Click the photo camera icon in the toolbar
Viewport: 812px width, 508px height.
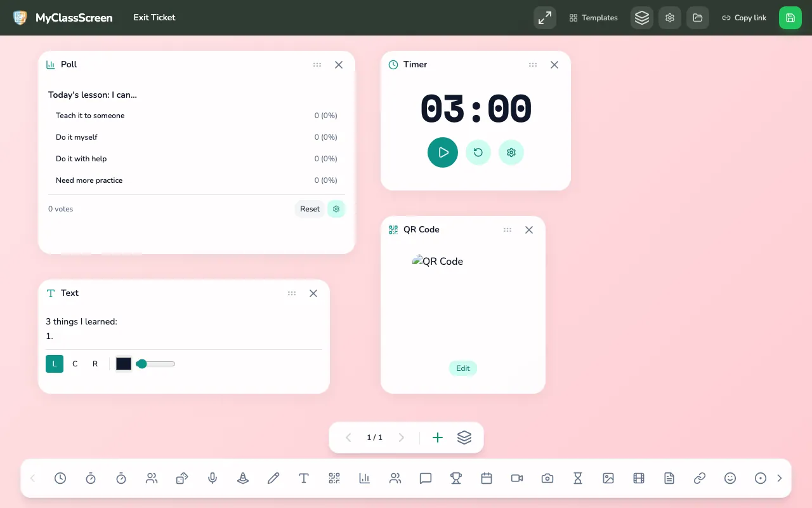pyautogui.click(x=547, y=478)
